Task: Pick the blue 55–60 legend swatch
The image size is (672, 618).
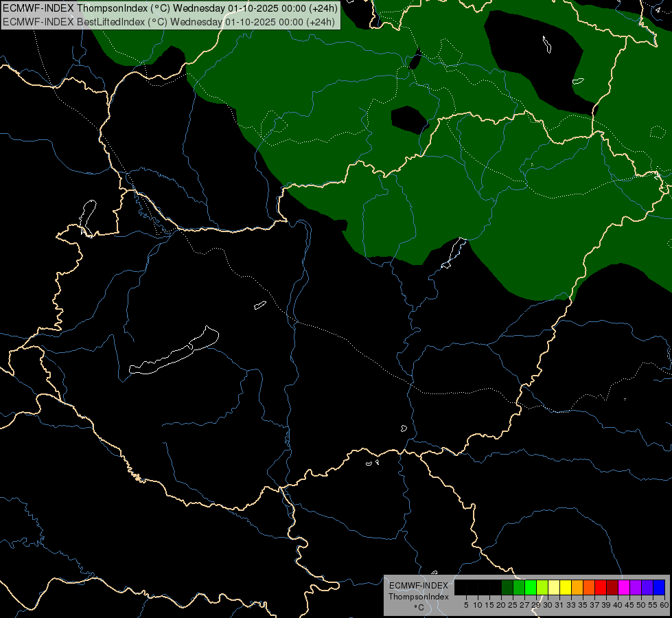Action: [659, 587]
